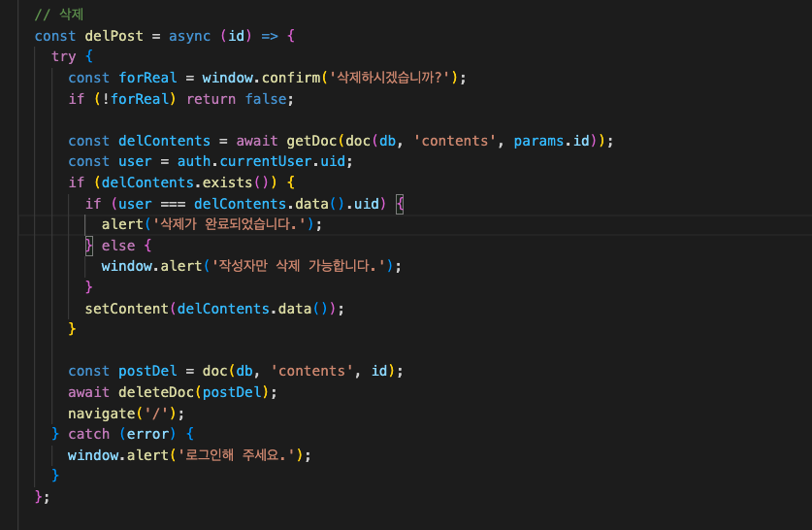The image size is (812, 530).
Task: Click the navigate('/') call
Action: pyautogui.click(x=123, y=414)
